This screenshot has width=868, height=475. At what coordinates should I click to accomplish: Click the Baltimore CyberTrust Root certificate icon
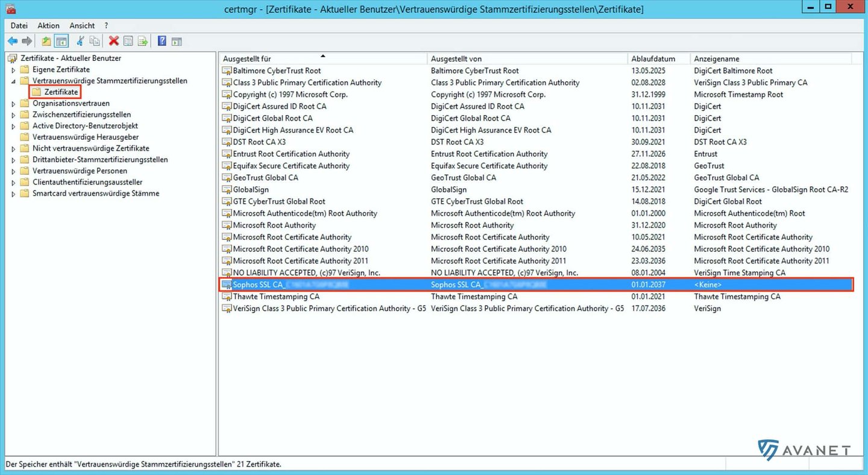point(227,71)
